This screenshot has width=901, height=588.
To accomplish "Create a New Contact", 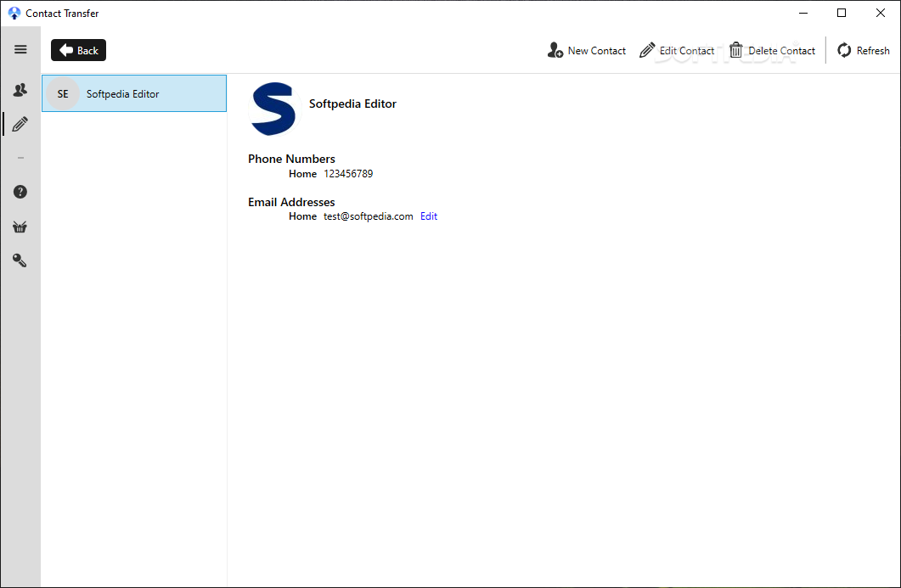I will pos(587,51).
